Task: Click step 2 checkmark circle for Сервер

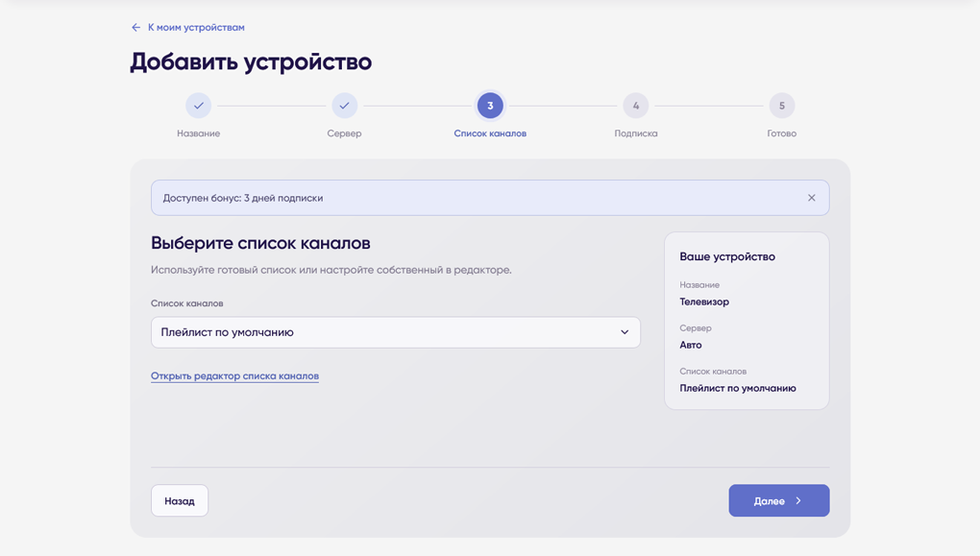Action: point(344,106)
